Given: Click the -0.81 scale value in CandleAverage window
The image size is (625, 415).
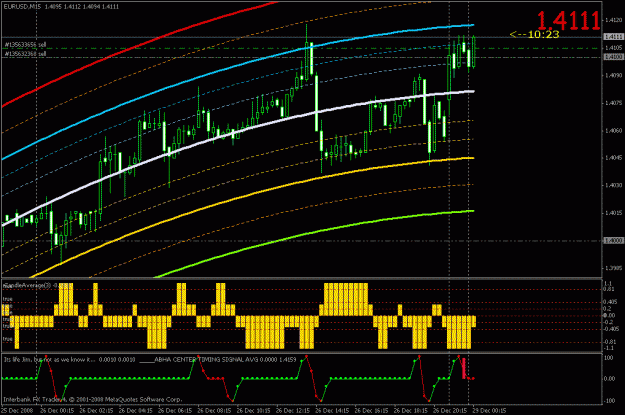Looking at the screenshot, I should (609, 342).
